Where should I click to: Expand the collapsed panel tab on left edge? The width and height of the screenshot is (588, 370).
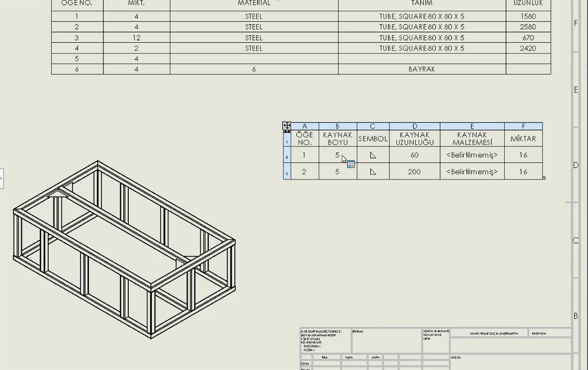click(1, 178)
